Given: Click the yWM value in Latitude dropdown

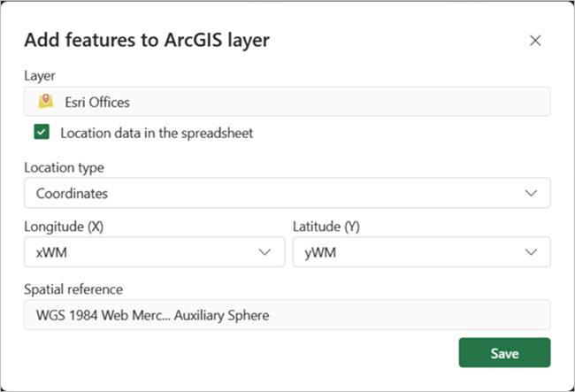Looking at the screenshot, I should click(x=319, y=252).
